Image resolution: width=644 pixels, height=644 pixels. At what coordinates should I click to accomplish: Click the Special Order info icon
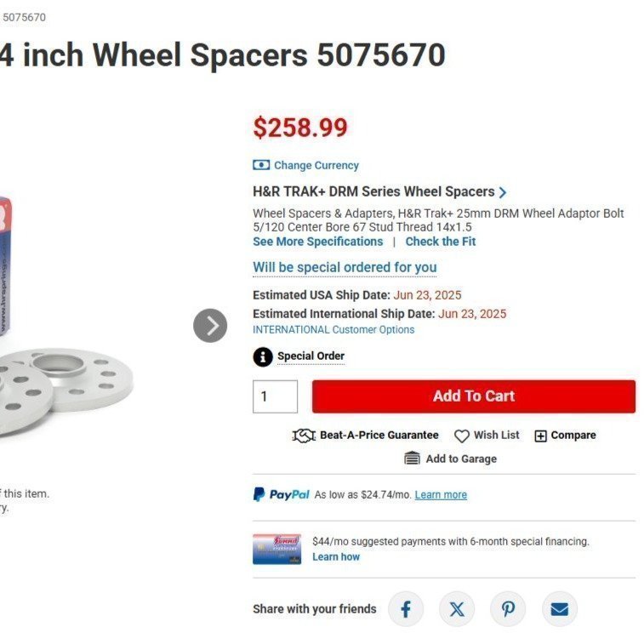click(263, 356)
